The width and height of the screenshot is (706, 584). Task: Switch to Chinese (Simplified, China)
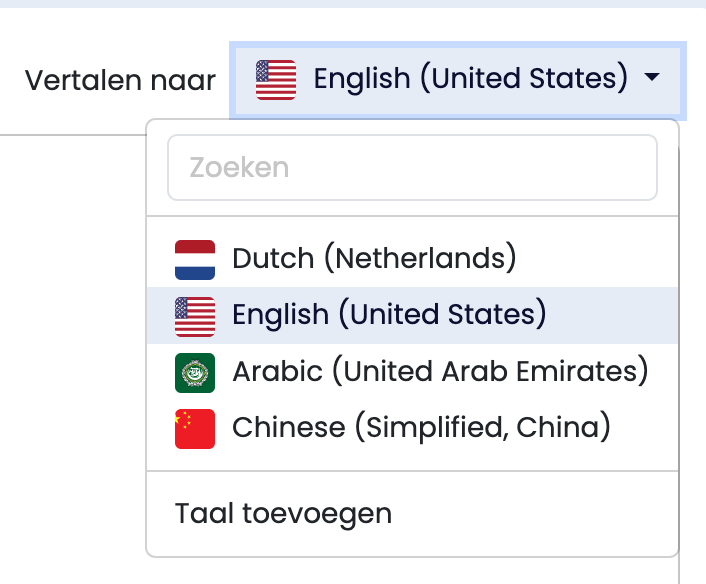click(421, 429)
